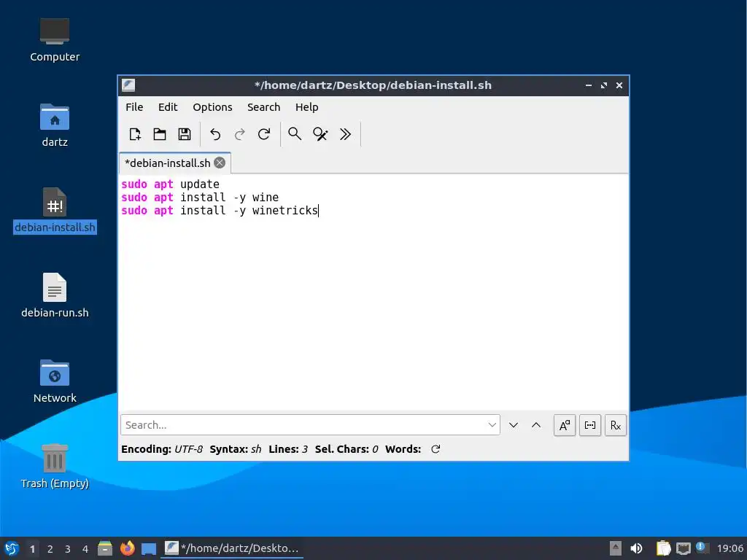Click show desktop panel icon
Image resolution: width=747 pixels, height=560 pixels.
click(149, 548)
